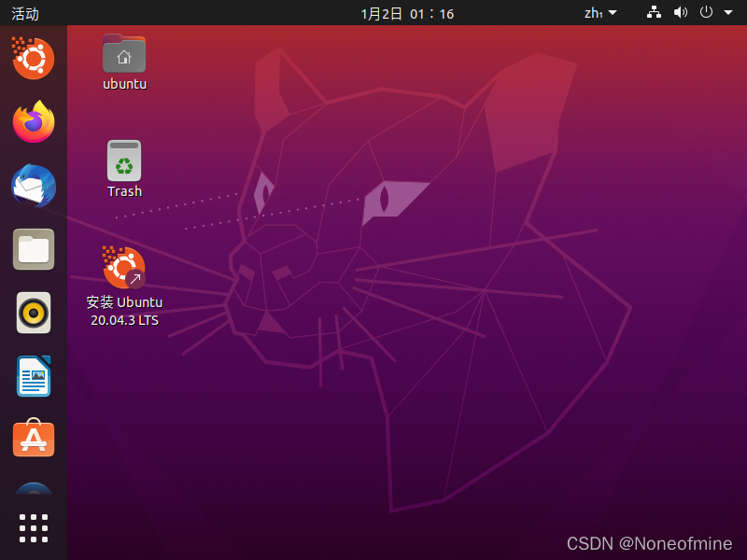Select the ubuntu home folder icon
This screenshot has width=747, height=560.
(124, 63)
